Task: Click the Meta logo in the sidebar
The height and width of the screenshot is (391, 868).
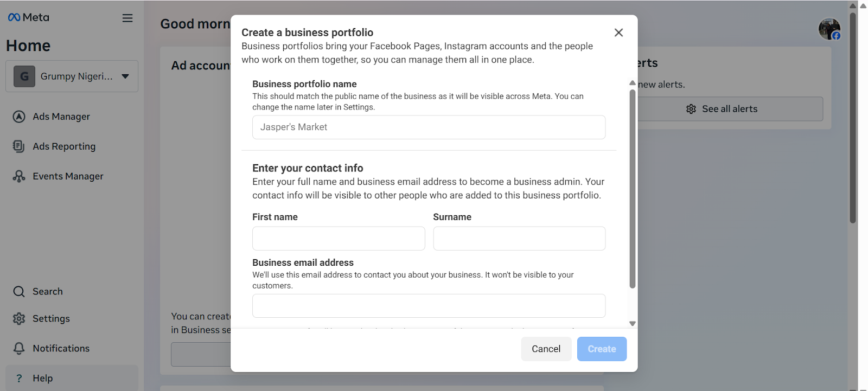Action: (28, 17)
